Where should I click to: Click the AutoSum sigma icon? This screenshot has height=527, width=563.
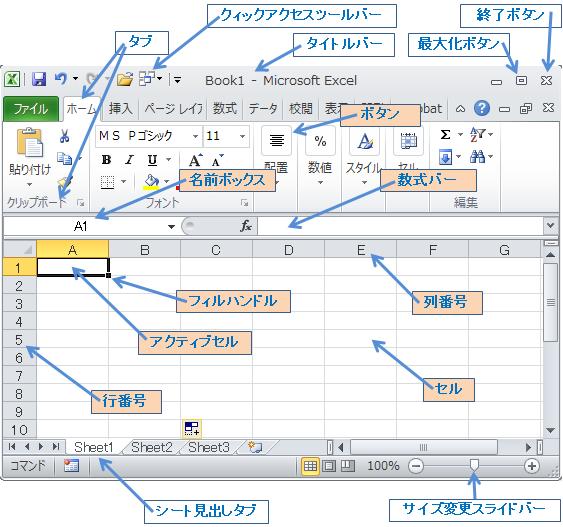coord(445,135)
